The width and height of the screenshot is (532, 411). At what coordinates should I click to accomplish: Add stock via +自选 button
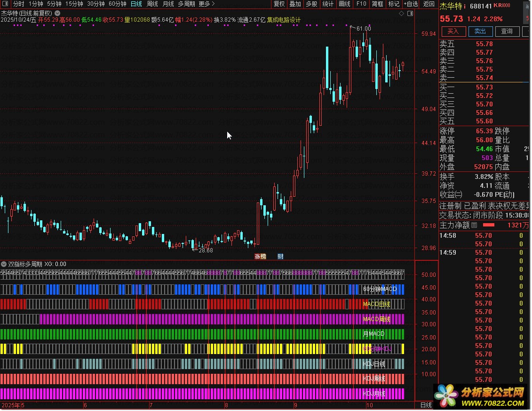[411, 4]
